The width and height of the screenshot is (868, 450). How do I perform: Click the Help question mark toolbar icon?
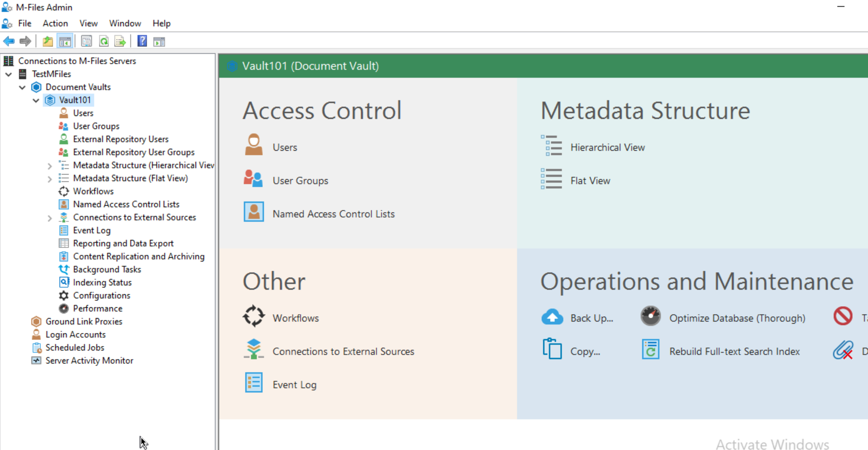coord(142,41)
